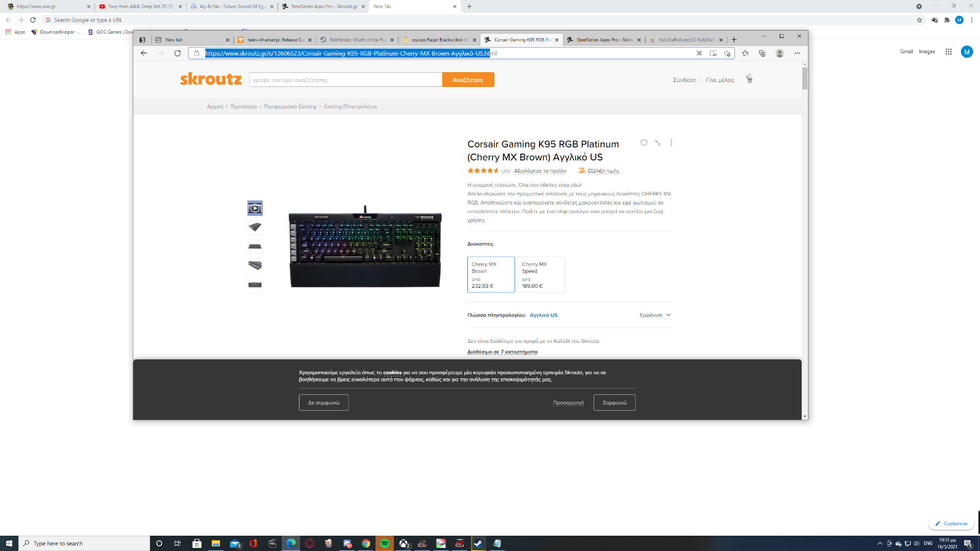Open Chrome extensions puzzle icon
The height and width of the screenshot is (551, 980).
point(947,20)
